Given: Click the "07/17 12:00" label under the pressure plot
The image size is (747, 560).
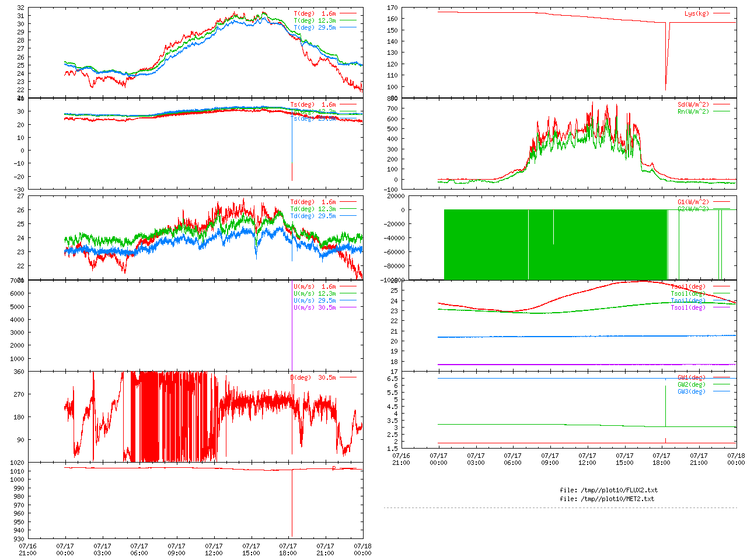Looking at the screenshot, I should tap(214, 549).
